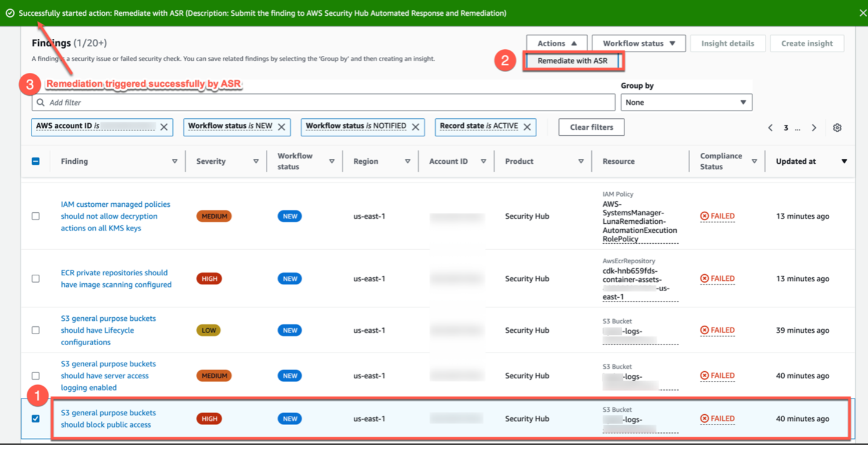Click the NEW workflow badge on ECR finding
The height and width of the screenshot is (450, 868).
(x=290, y=278)
